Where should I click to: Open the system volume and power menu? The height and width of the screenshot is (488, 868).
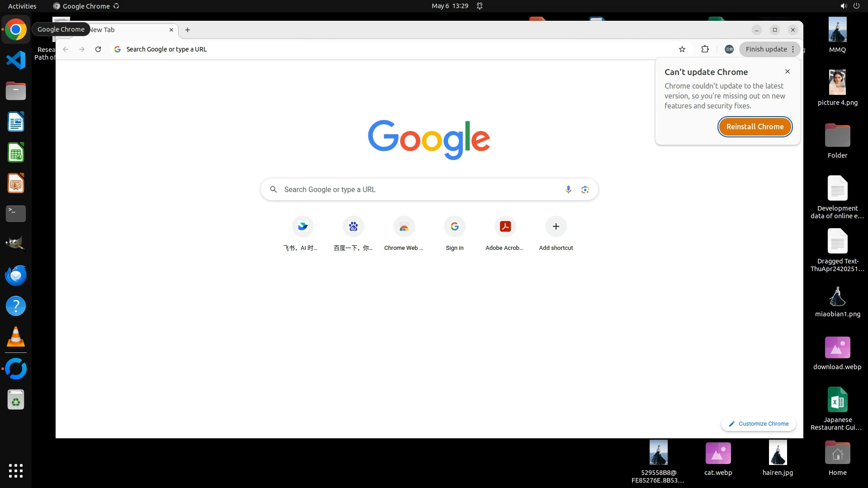pyautogui.click(x=849, y=6)
